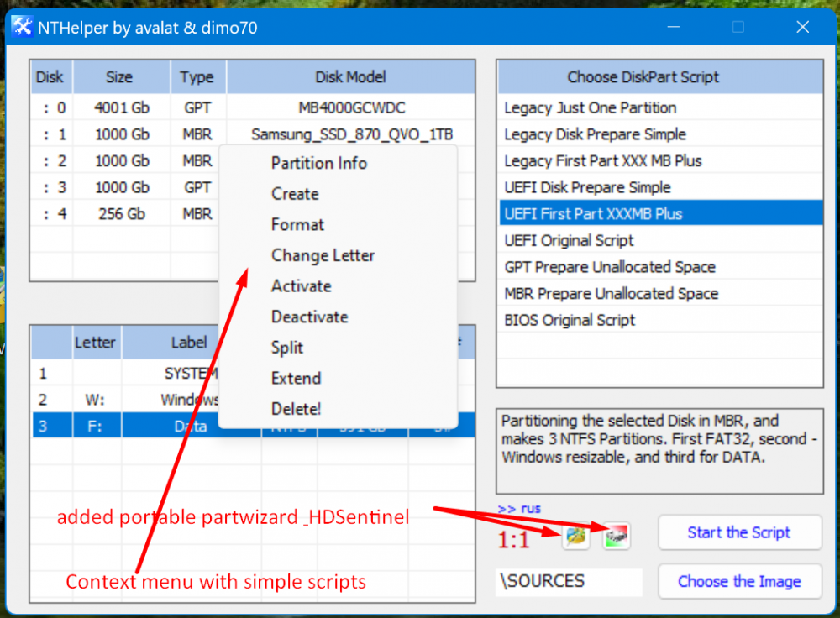The width and height of the screenshot is (840, 618).
Task: Choose Create in context menu
Action: pos(295,194)
